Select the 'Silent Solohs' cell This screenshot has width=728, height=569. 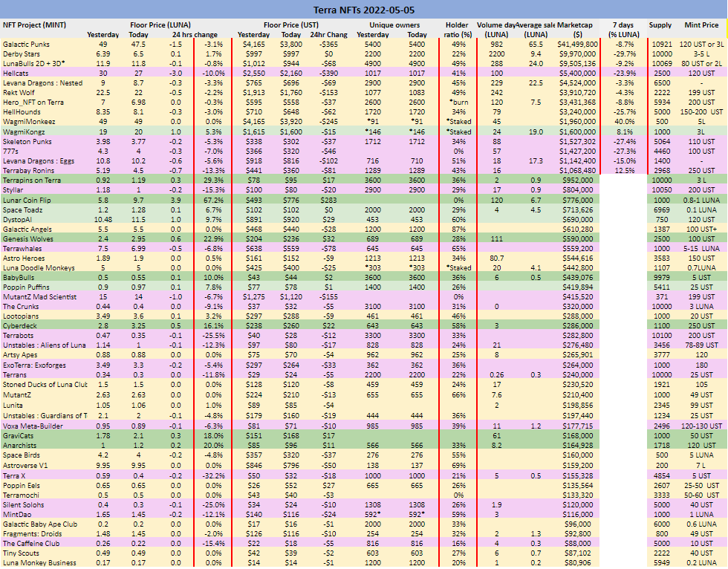click(x=24, y=505)
